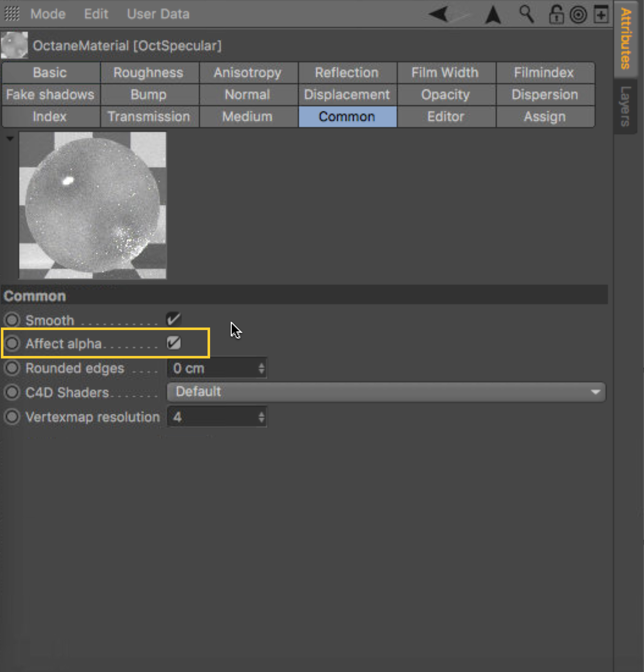Viewport: 644px width, 672px height.
Task: Uncheck the Smooth checkbox
Action: pos(173,319)
